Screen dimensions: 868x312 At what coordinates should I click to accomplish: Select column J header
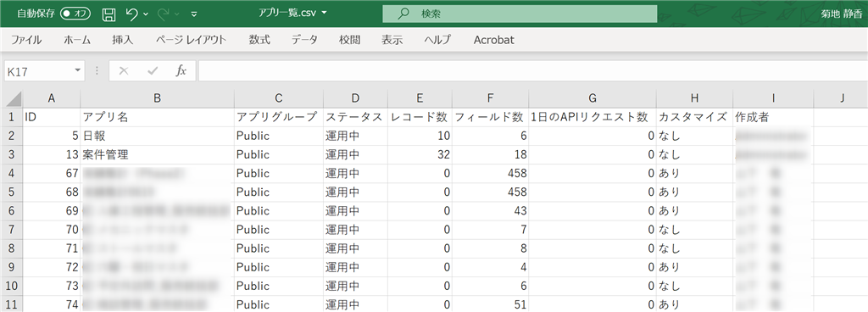tap(841, 98)
